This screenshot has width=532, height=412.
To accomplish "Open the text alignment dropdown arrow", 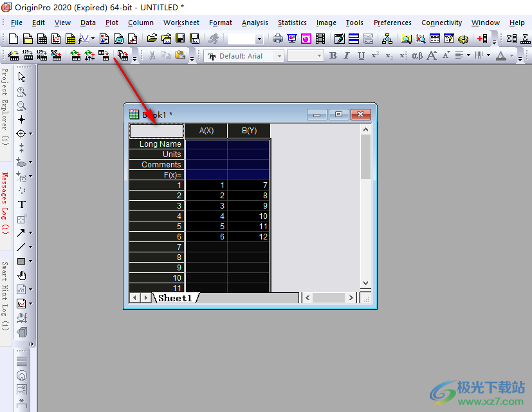I will (x=468, y=55).
